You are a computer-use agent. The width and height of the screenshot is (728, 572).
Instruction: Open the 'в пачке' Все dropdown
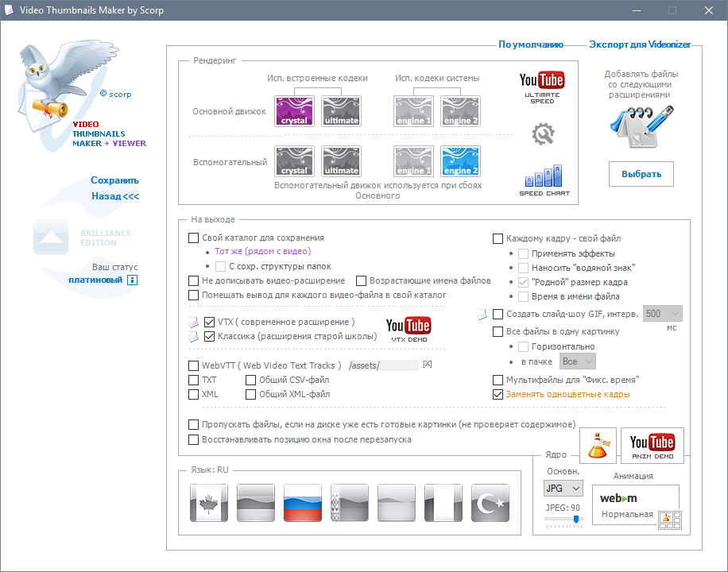(577, 361)
